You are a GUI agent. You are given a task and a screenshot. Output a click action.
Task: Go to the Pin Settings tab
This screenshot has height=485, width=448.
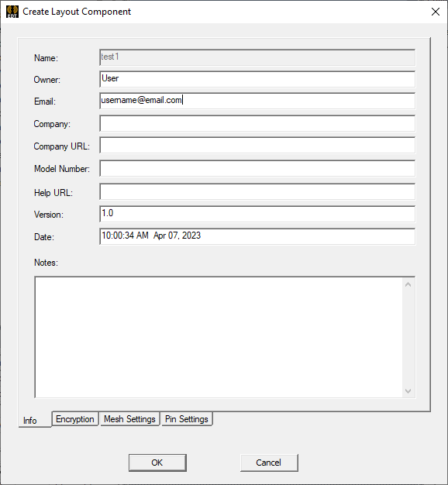click(x=187, y=419)
